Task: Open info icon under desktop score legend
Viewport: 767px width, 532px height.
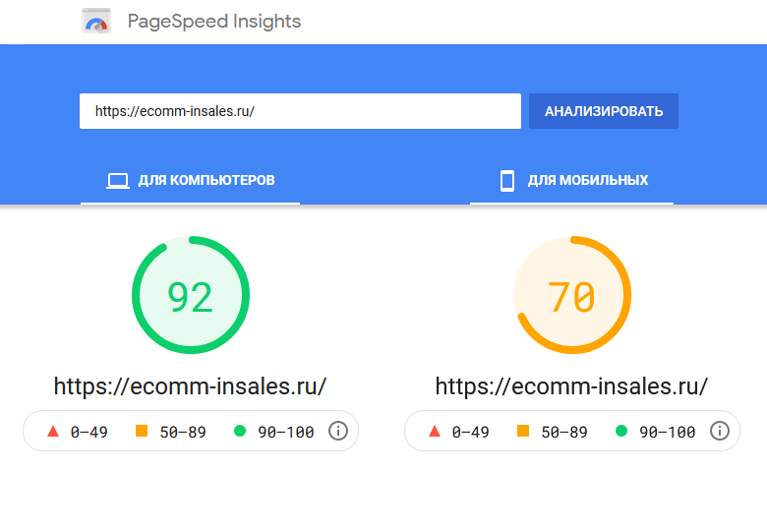Action: (338, 431)
